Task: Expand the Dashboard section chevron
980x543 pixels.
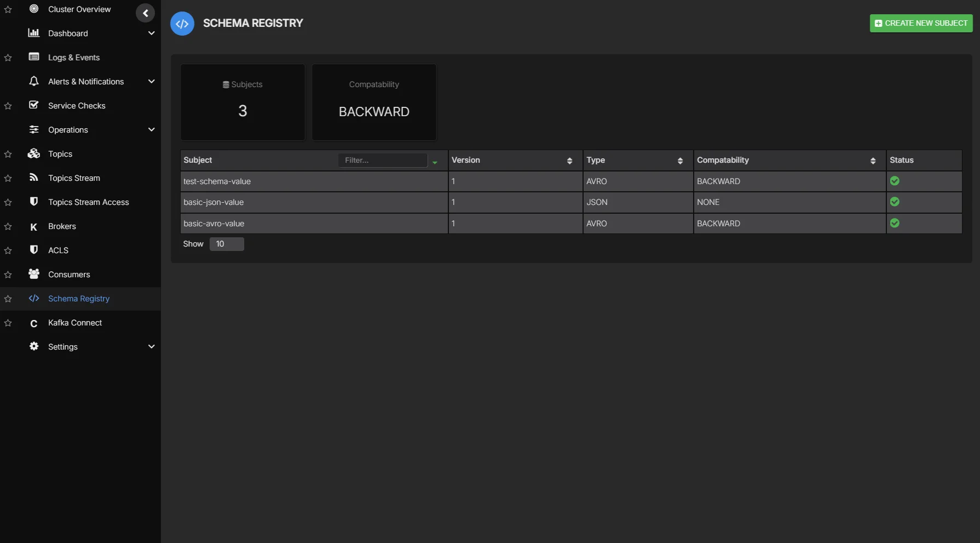Action: [152, 33]
